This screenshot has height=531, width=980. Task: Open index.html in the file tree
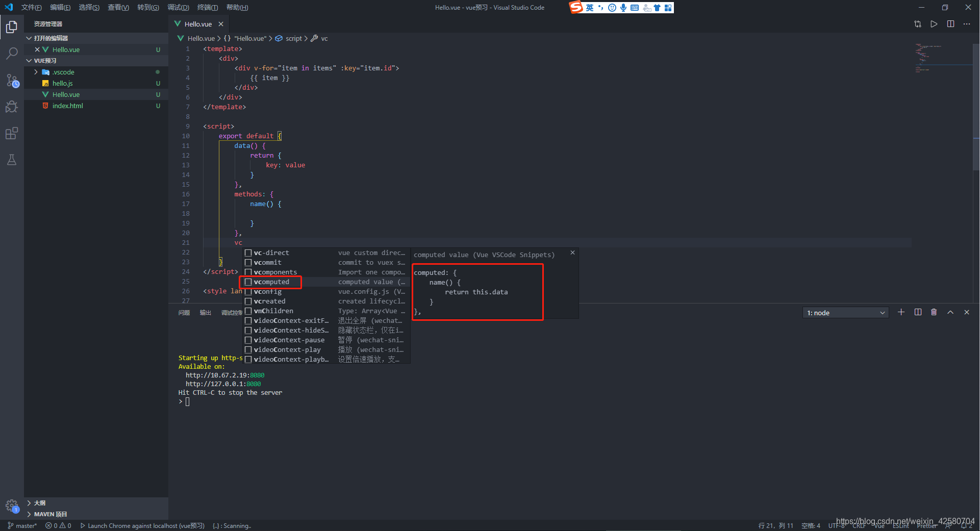(96, 106)
